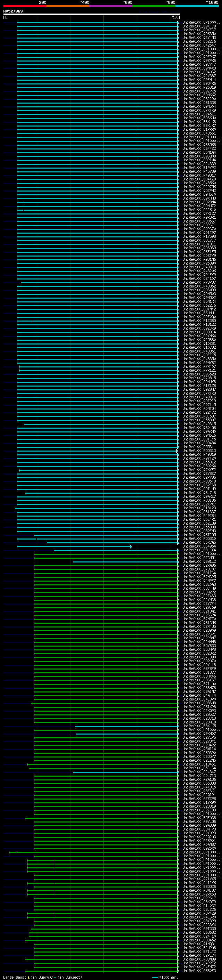Click the cyan alignment bar for B8LKX4
This screenshot has width=222, height=980.
click(117, 550)
